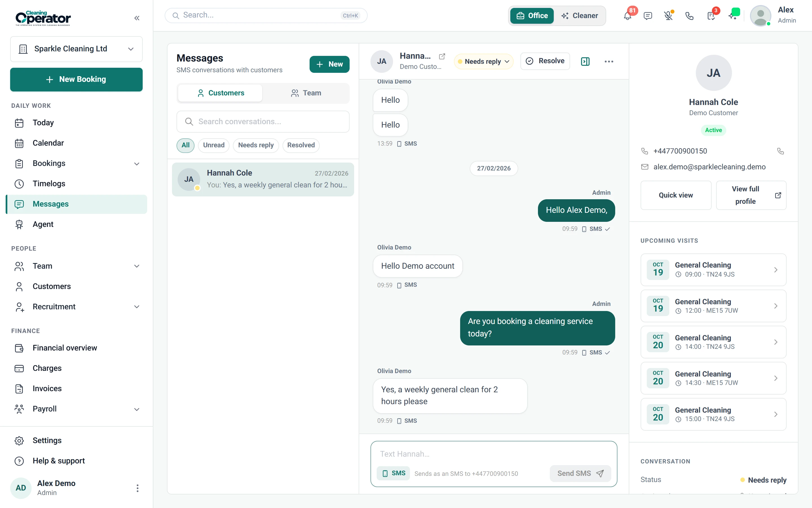This screenshot has width=812, height=508.
Task: Toggle the customer details side panel icon
Action: point(585,61)
